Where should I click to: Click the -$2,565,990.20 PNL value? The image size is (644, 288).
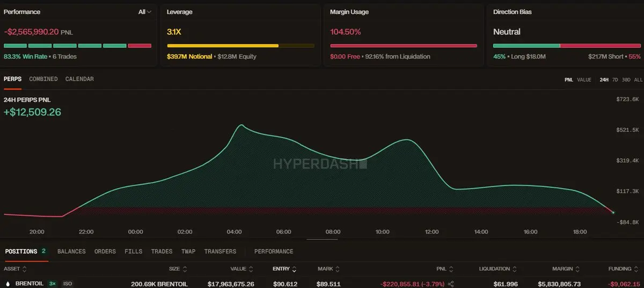[x=31, y=32]
